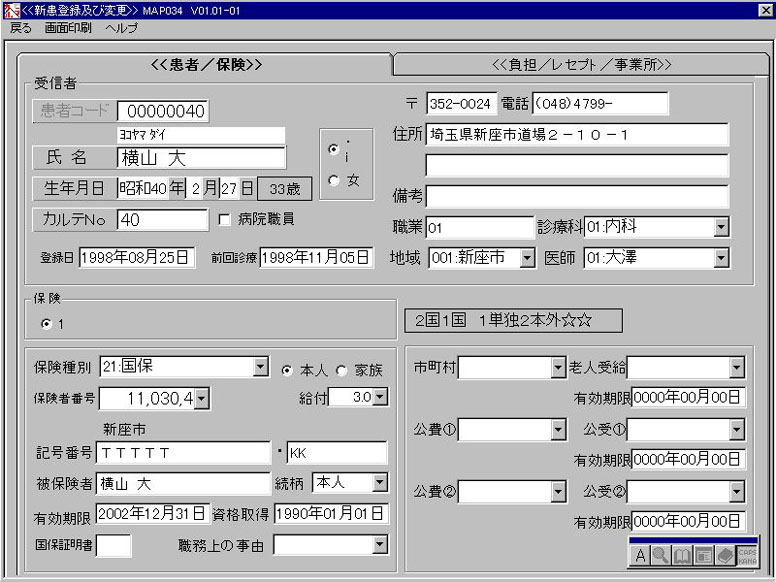Expand the 医師 dropdown

pyautogui.click(x=722, y=258)
